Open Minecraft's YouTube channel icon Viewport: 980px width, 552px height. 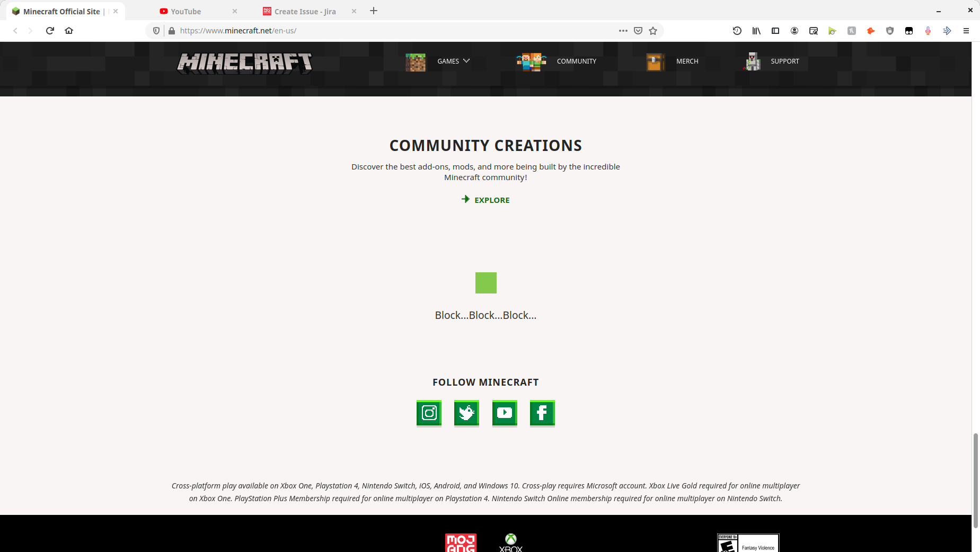(x=505, y=413)
